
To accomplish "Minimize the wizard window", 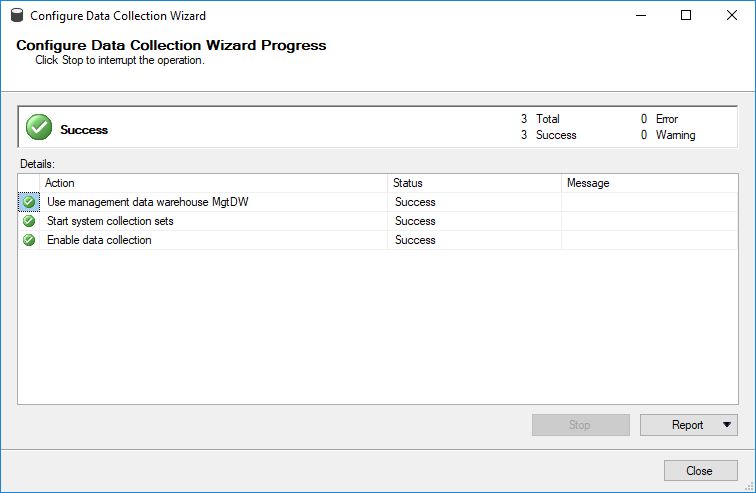I will pos(641,15).
